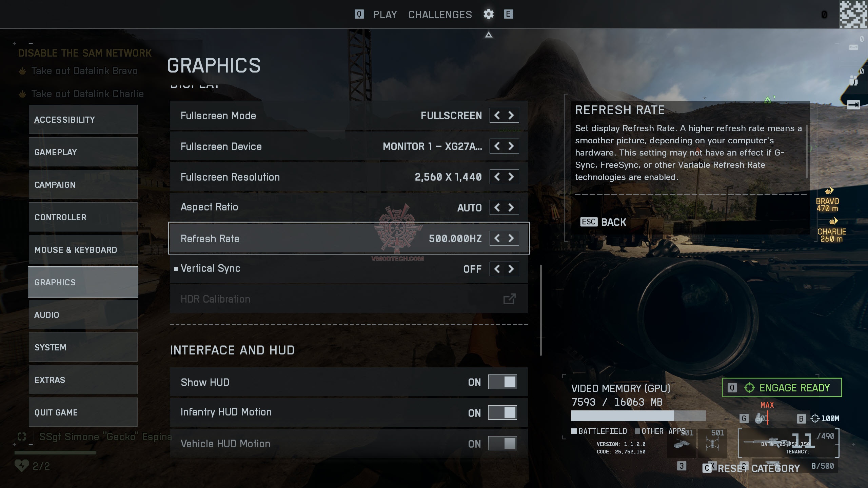
Task: Previous option arrow for Fullscreen Resolution
Action: (x=497, y=177)
